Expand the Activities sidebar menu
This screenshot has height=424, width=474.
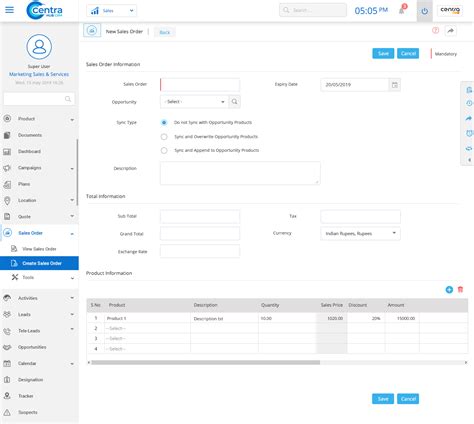(72, 298)
